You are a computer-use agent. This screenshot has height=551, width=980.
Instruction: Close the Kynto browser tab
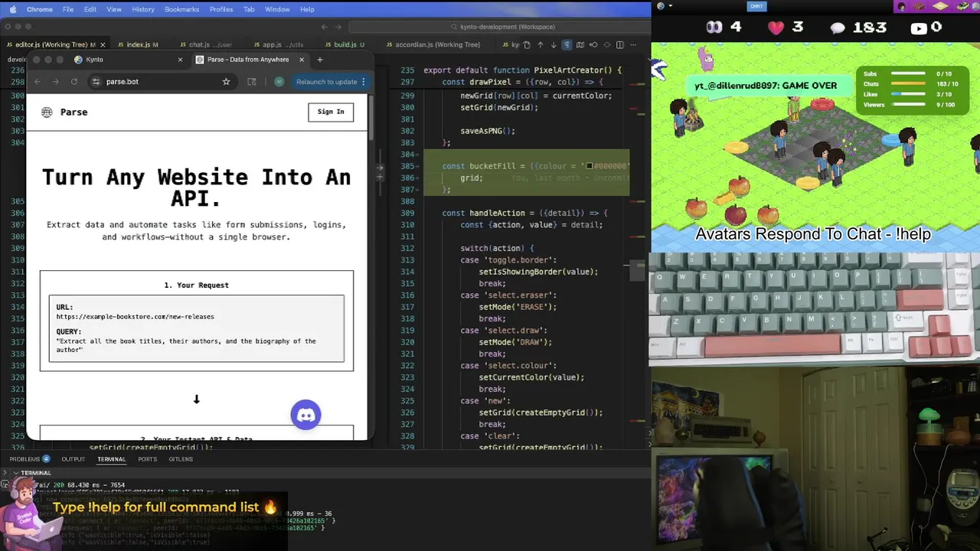click(x=181, y=60)
